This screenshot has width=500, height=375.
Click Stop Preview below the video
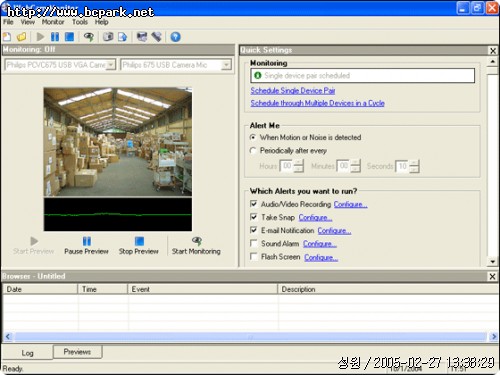tap(139, 246)
